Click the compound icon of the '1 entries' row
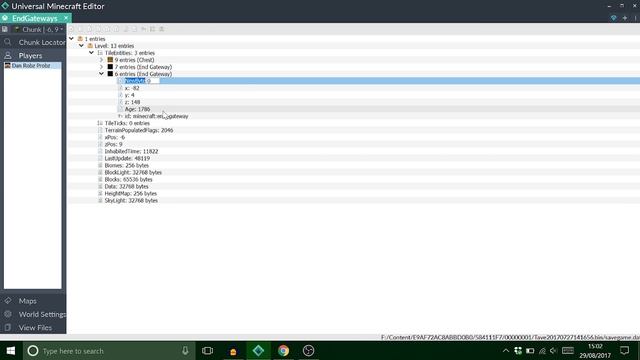 pos(80,39)
